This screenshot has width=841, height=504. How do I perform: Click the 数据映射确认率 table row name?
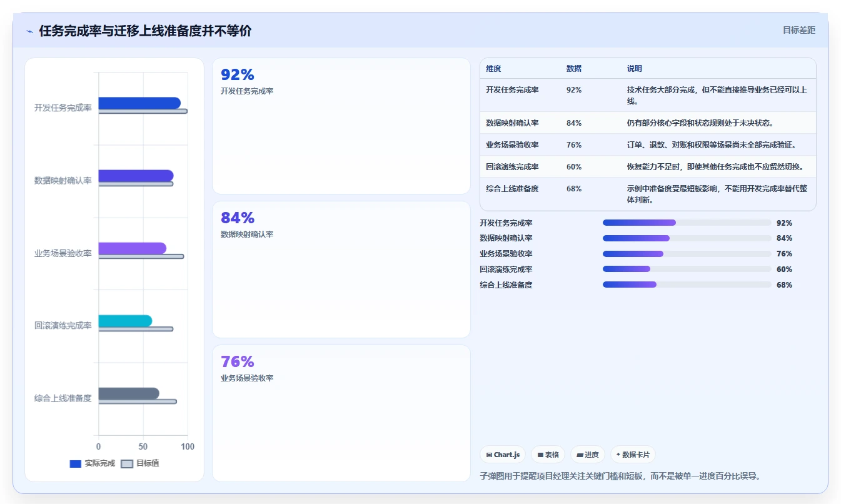pos(512,123)
